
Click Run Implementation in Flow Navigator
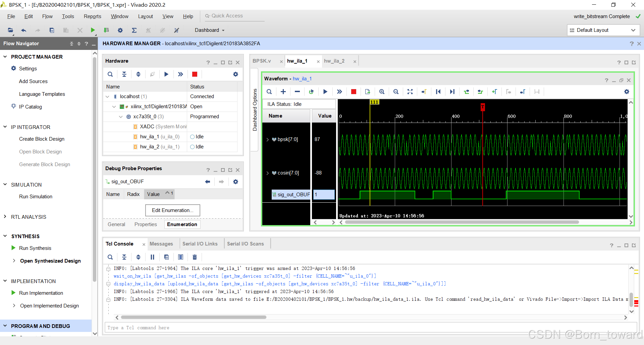(41, 293)
